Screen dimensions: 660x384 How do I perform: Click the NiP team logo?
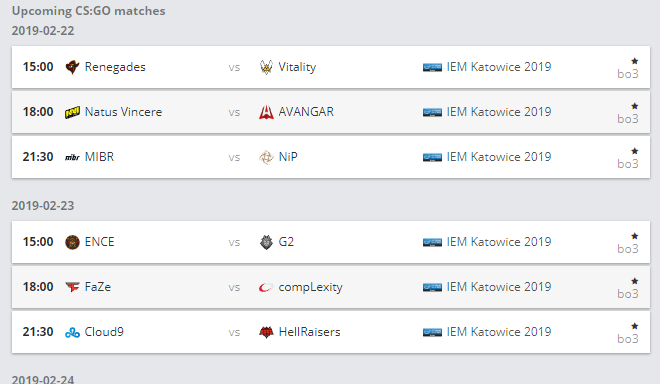point(266,157)
